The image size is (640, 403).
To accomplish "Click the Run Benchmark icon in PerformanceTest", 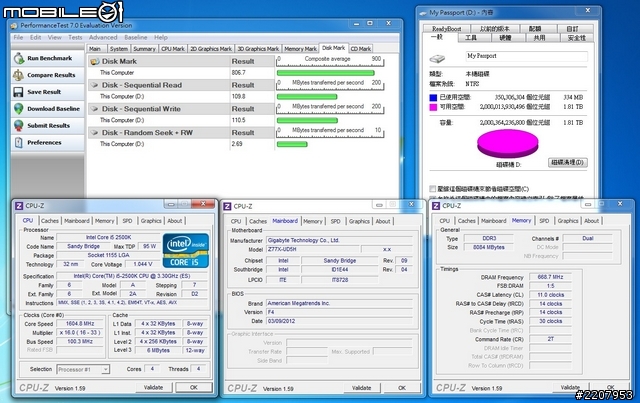I will (x=19, y=58).
